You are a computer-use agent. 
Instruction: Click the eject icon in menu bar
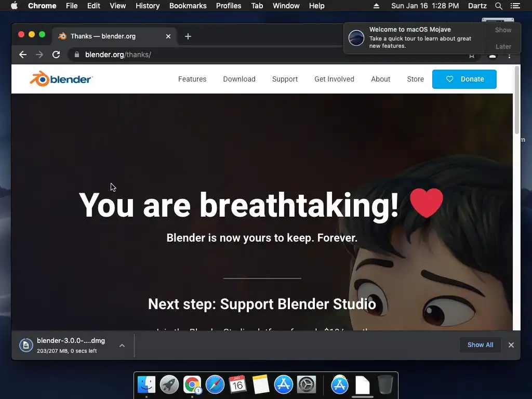tap(376, 6)
